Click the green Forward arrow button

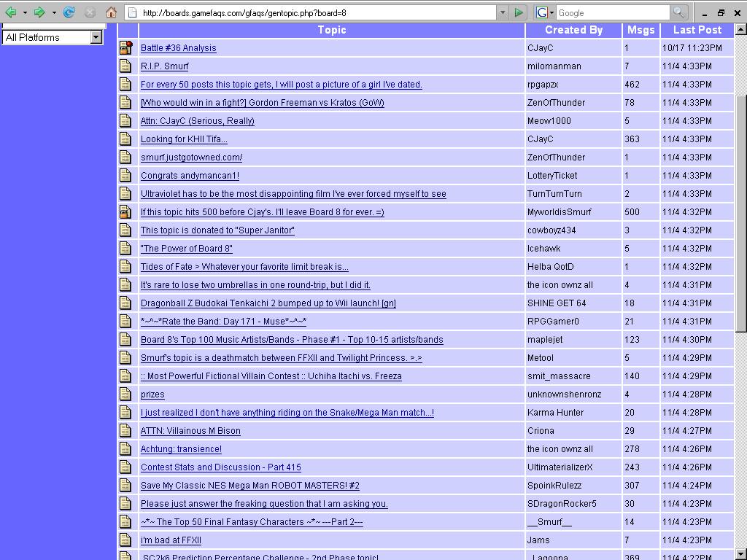pyautogui.click(x=39, y=12)
